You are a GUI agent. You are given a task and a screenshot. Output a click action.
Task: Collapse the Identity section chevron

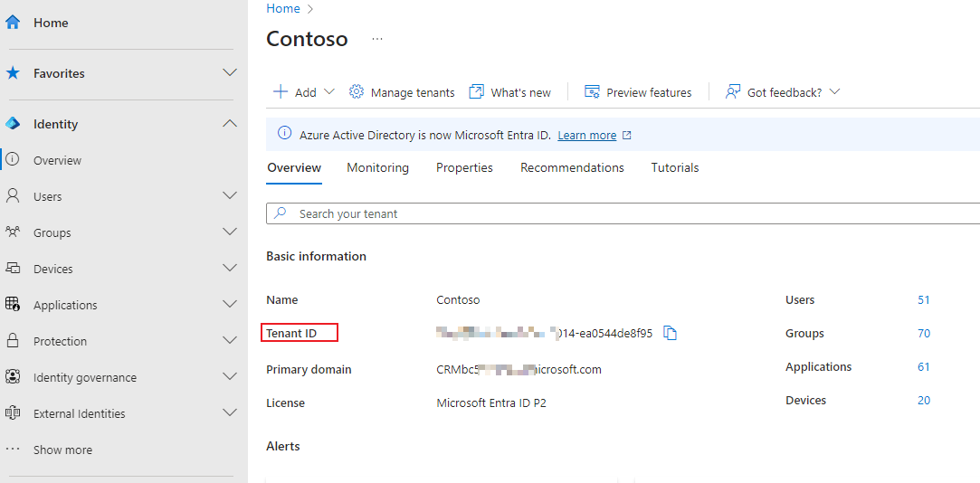tap(230, 124)
